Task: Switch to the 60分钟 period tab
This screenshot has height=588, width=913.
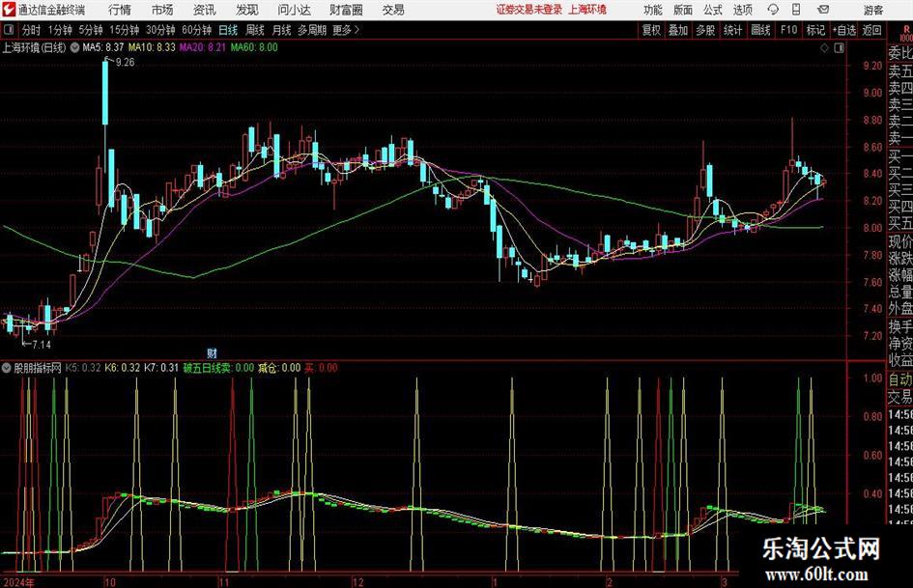Action: click(197, 30)
